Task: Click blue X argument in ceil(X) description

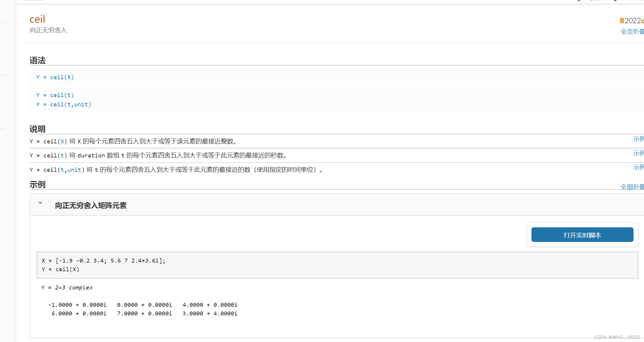Action: (x=62, y=142)
